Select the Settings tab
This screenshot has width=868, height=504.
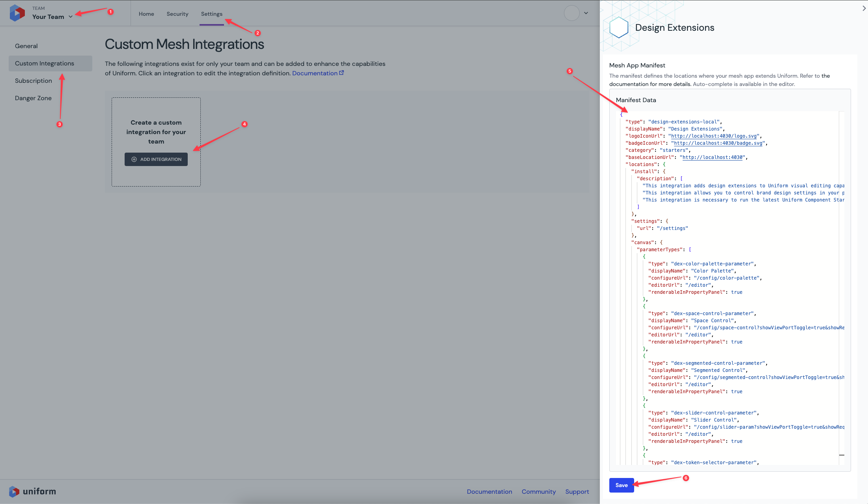click(211, 14)
